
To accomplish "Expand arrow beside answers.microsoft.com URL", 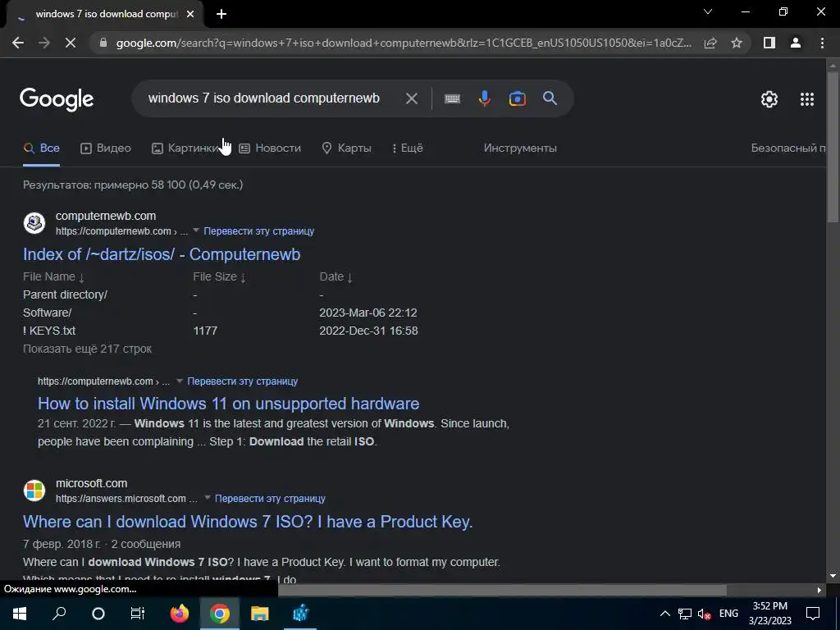I will [208, 498].
